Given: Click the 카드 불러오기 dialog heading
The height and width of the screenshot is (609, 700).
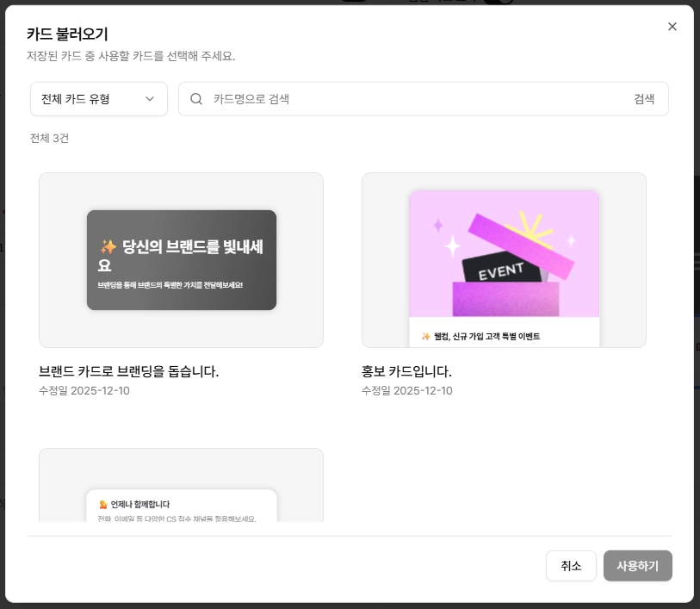Looking at the screenshot, I should point(67,34).
